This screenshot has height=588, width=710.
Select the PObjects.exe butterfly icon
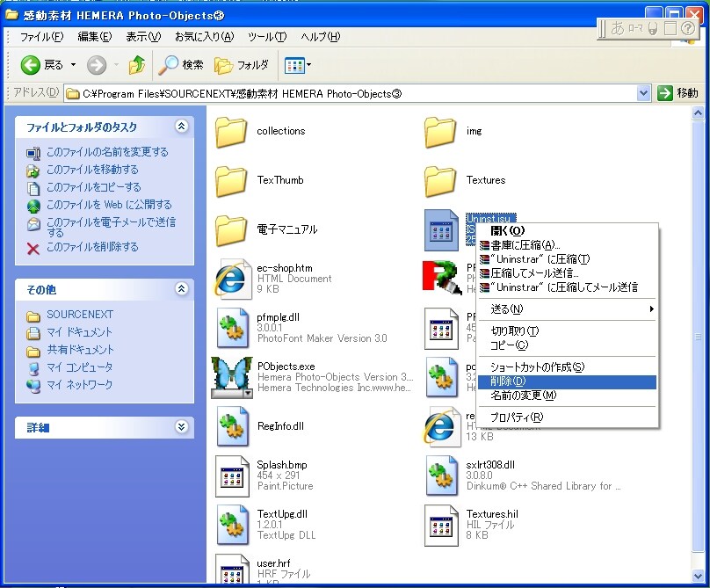[232, 377]
